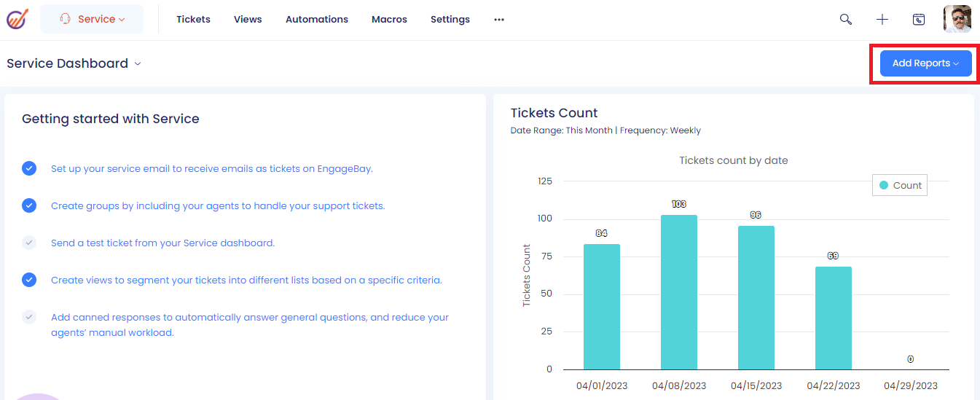Open the create groups with agents link

218,205
